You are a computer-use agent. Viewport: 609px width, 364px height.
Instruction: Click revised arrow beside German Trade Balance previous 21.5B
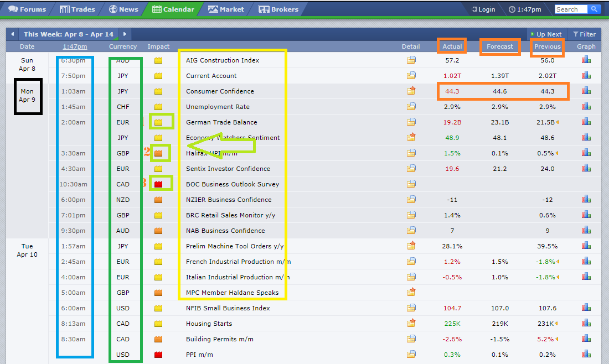point(558,122)
